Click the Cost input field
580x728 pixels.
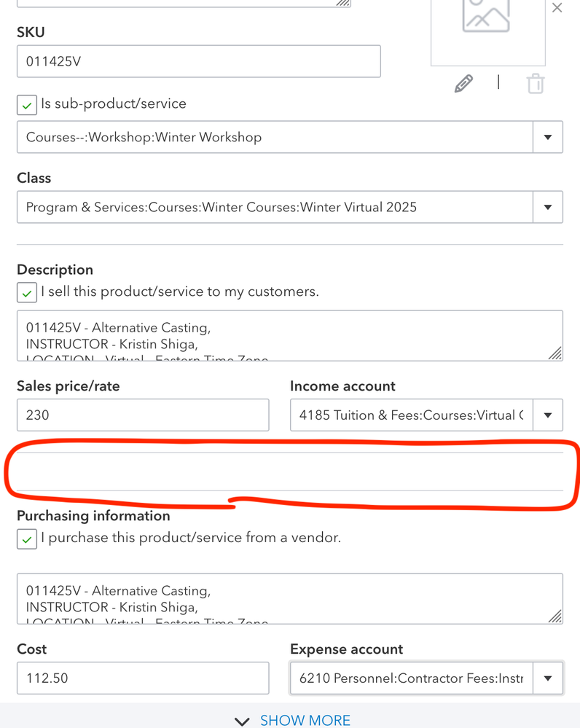(143, 678)
